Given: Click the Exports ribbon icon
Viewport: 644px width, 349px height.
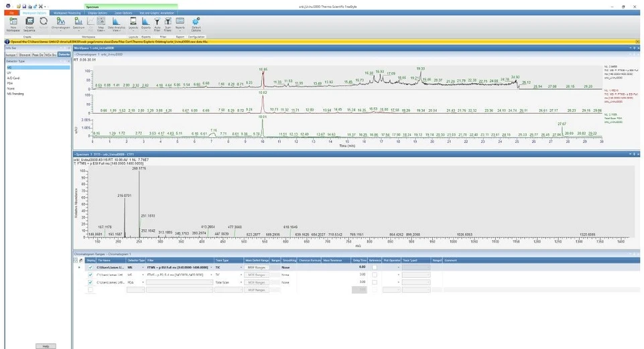Looking at the screenshot, I should coord(146,23).
